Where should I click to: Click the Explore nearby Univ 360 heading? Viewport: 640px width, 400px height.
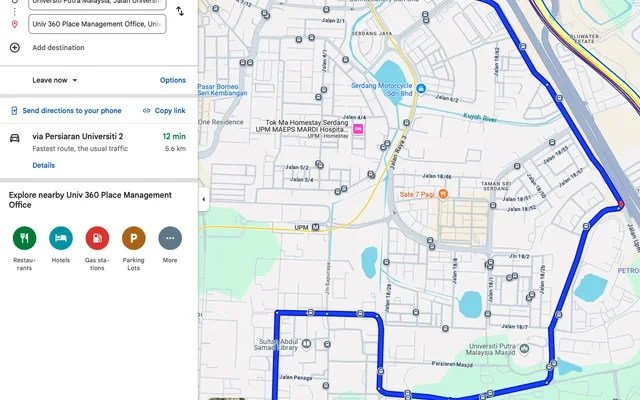pyautogui.click(x=90, y=200)
